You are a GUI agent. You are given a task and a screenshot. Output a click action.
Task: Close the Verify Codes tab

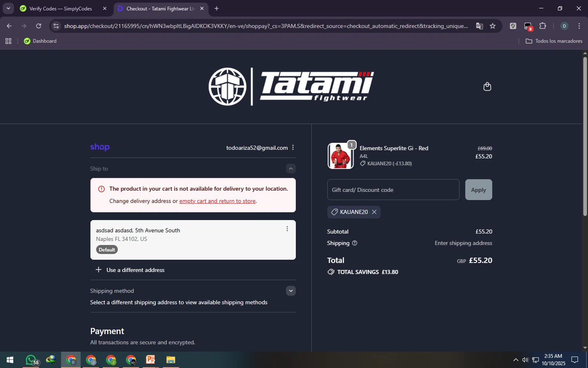coord(104,9)
